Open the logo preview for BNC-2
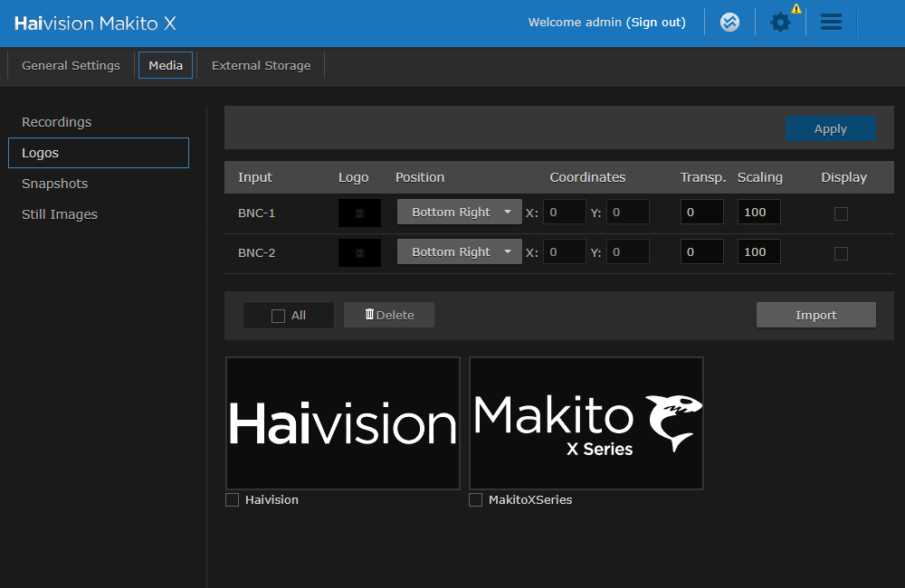This screenshot has width=905, height=588. click(359, 251)
